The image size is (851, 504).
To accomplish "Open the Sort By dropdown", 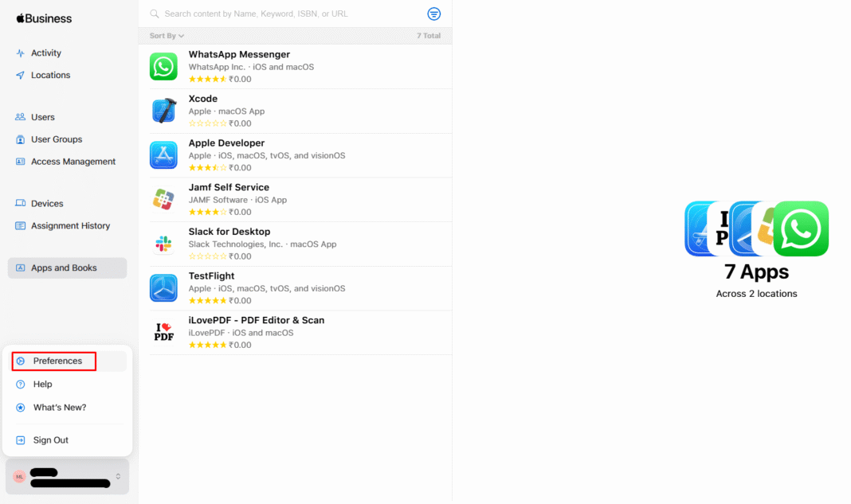I will (167, 36).
